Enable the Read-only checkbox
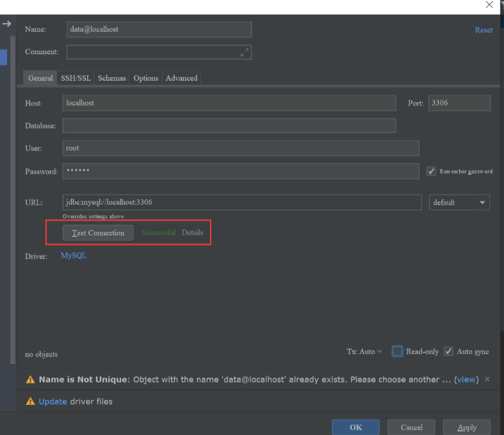 [x=397, y=351]
